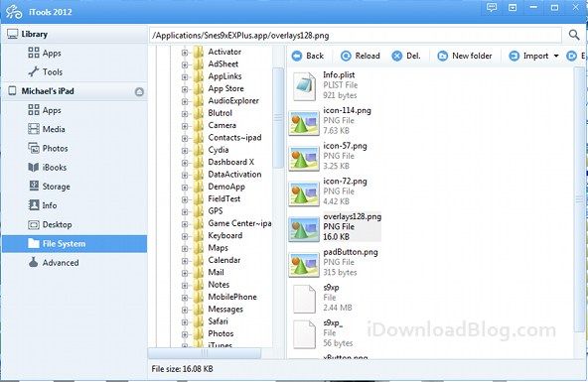Open the title bar dropdown menu icon
This screenshot has height=382, width=588.
pos(513,8)
